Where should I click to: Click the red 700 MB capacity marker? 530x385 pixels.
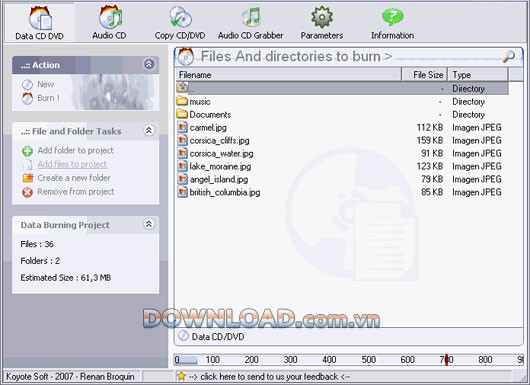pos(447,360)
